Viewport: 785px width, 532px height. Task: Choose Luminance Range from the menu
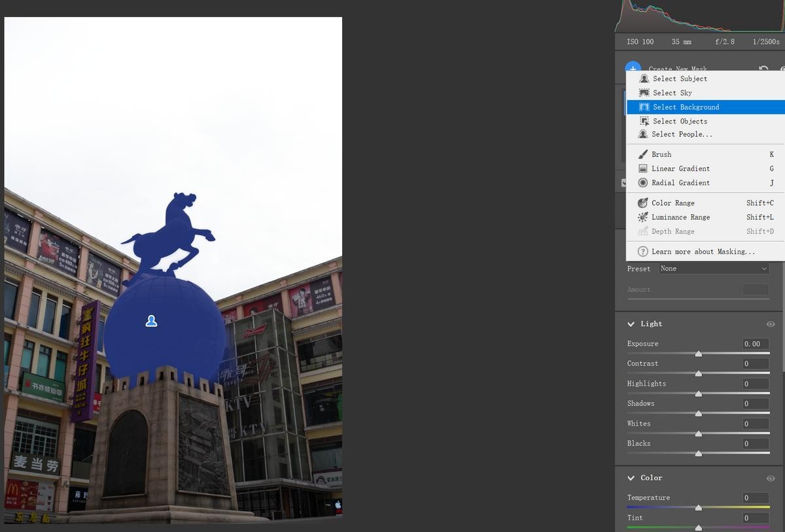[680, 218]
